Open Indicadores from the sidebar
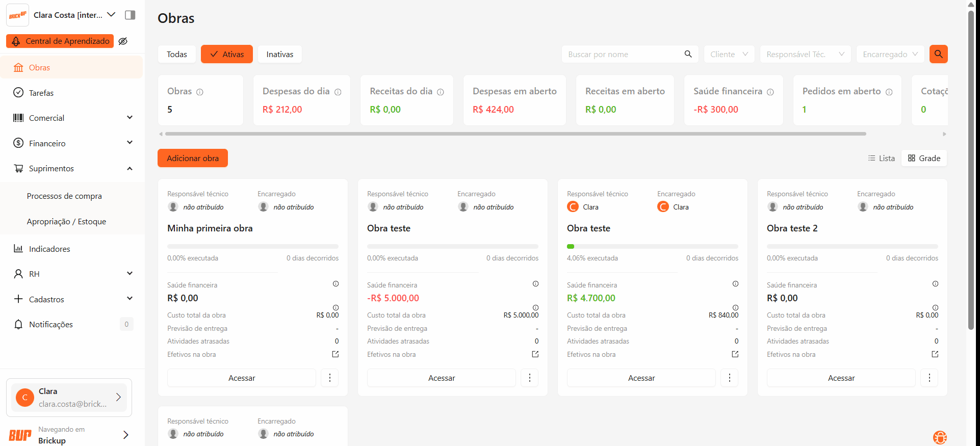Viewport: 980px width, 446px height. click(x=49, y=249)
